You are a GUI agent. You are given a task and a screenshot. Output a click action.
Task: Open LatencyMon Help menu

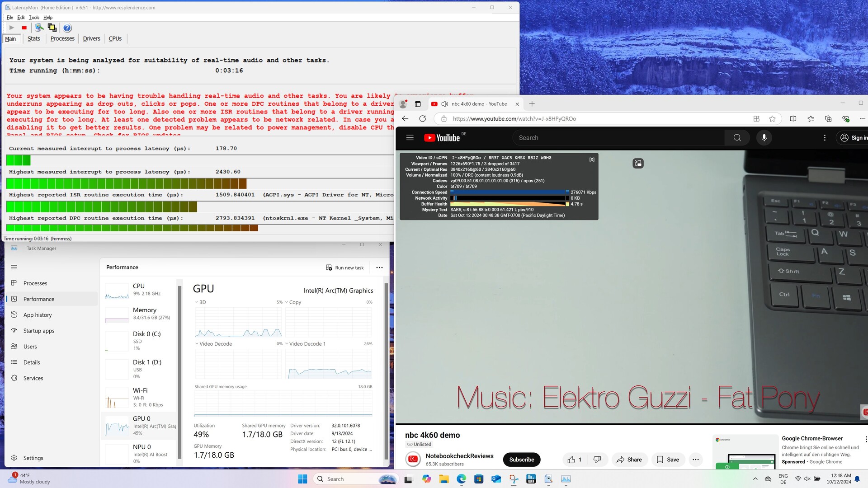point(48,18)
